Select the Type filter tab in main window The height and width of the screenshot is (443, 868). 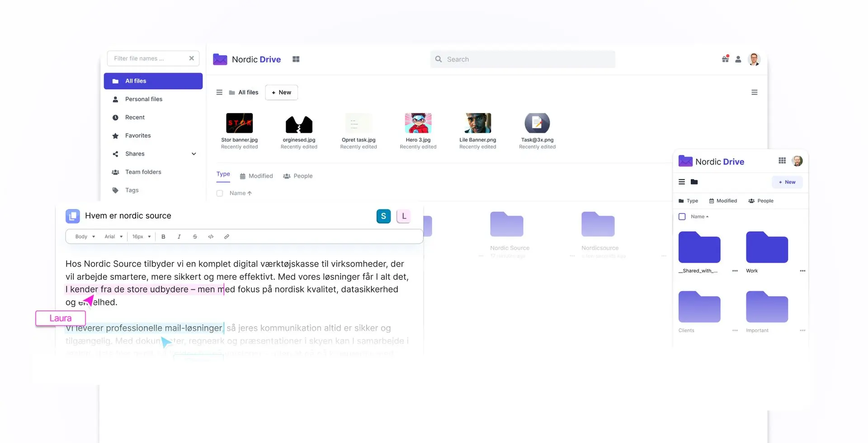click(x=223, y=174)
